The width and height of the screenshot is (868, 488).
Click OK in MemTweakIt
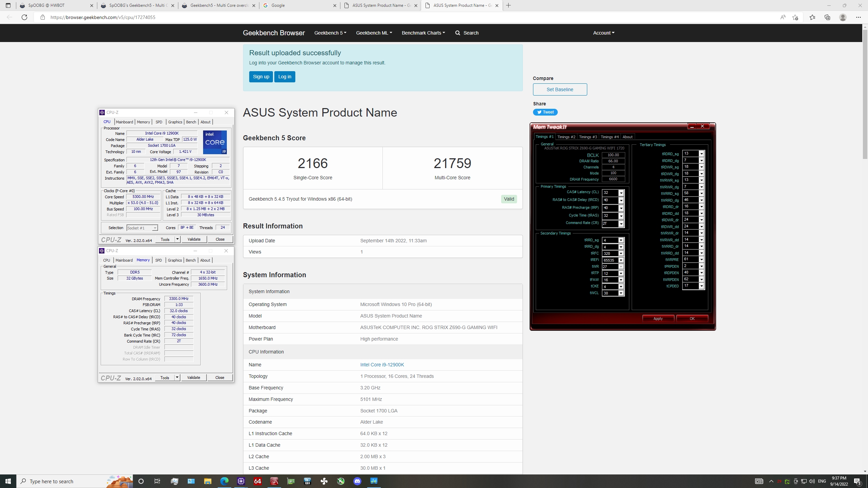pyautogui.click(x=692, y=319)
